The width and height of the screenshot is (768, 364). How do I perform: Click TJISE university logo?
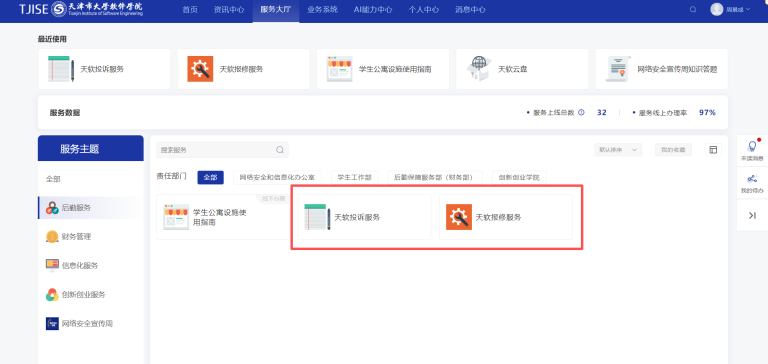(81, 9)
